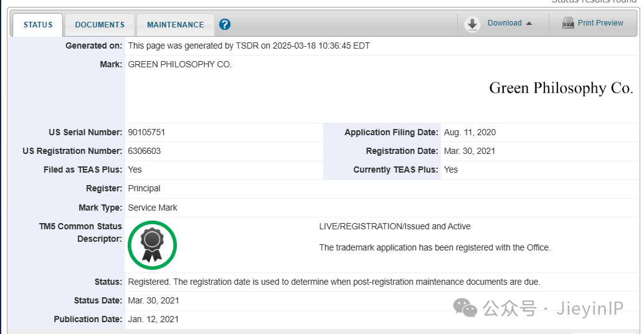Select the STATUS tab
Screen dimensions: 644x334
tap(38, 25)
